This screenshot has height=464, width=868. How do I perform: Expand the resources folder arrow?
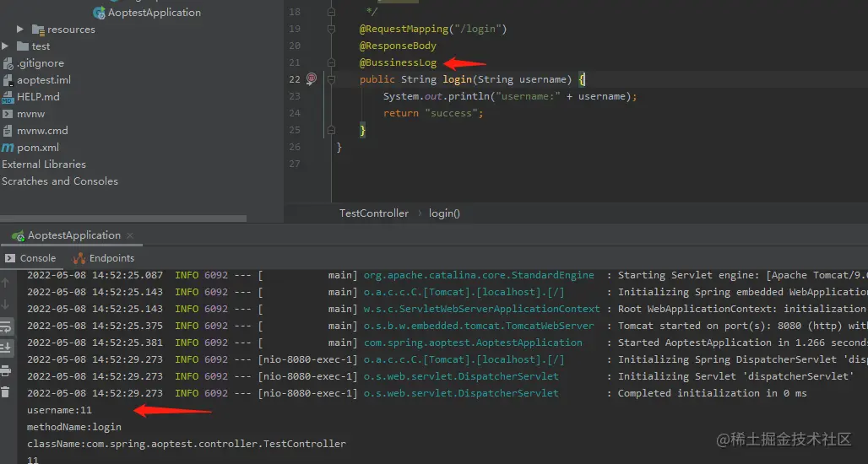[x=20, y=29]
